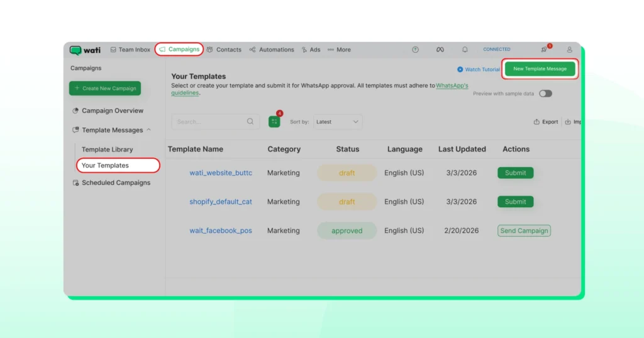Viewport: 644px width, 338px height.
Task: Click the approved status badge
Action: (347, 231)
